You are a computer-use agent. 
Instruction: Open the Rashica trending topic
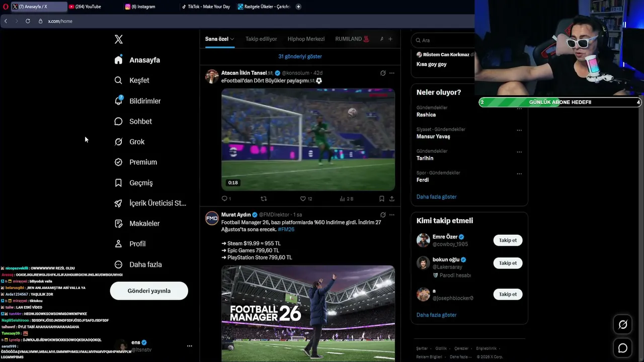coord(426,115)
